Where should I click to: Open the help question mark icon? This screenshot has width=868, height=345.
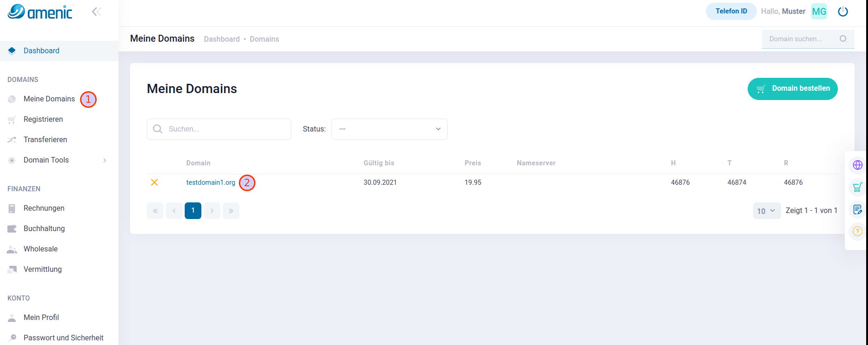[x=857, y=231]
